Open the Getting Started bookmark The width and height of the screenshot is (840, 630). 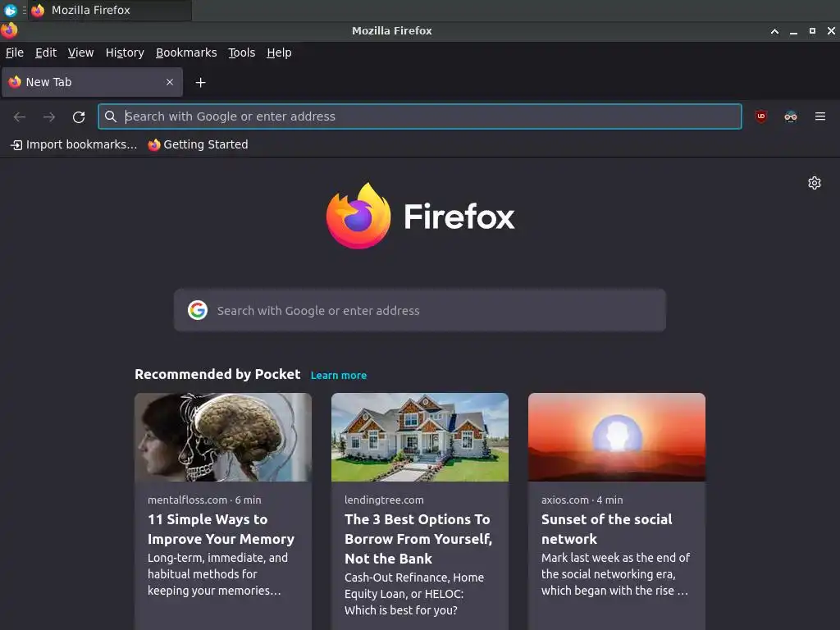198,144
